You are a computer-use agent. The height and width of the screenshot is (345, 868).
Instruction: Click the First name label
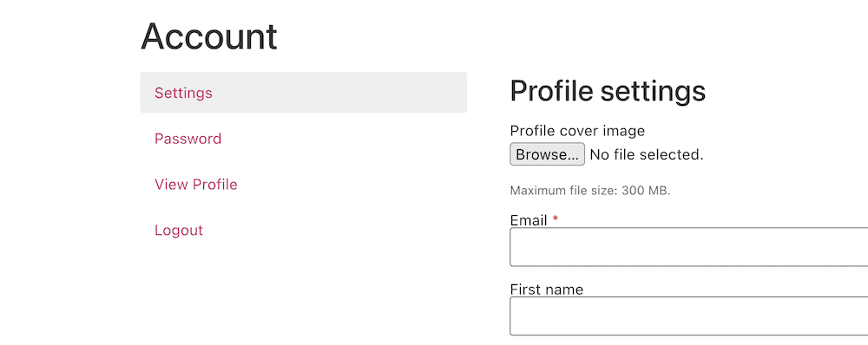click(x=546, y=290)
